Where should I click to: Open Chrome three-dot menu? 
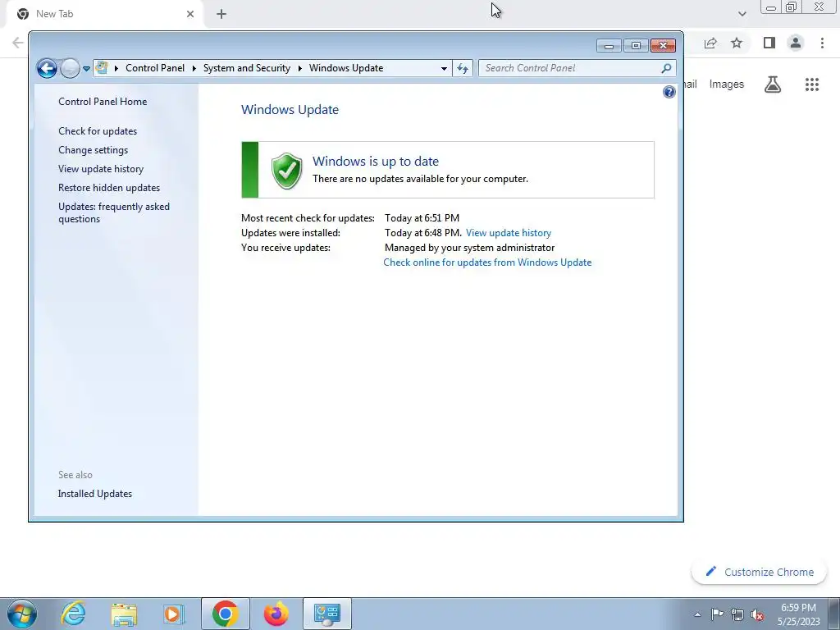click(822, 43)
